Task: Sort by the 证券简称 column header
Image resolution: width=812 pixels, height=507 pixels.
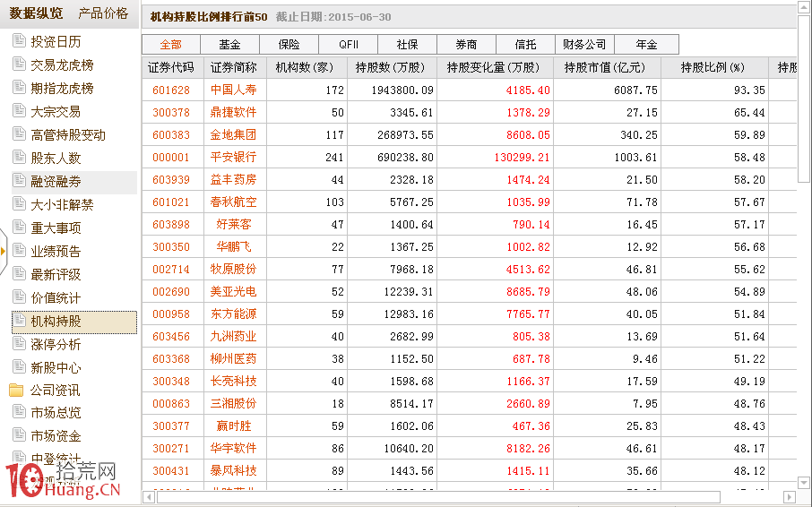Action: [x=235, y=67]
